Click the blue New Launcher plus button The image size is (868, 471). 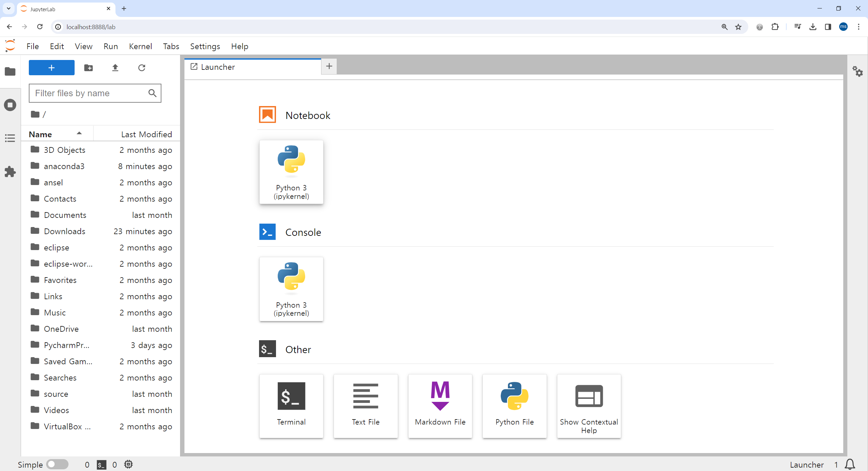(x=52, y=68)
